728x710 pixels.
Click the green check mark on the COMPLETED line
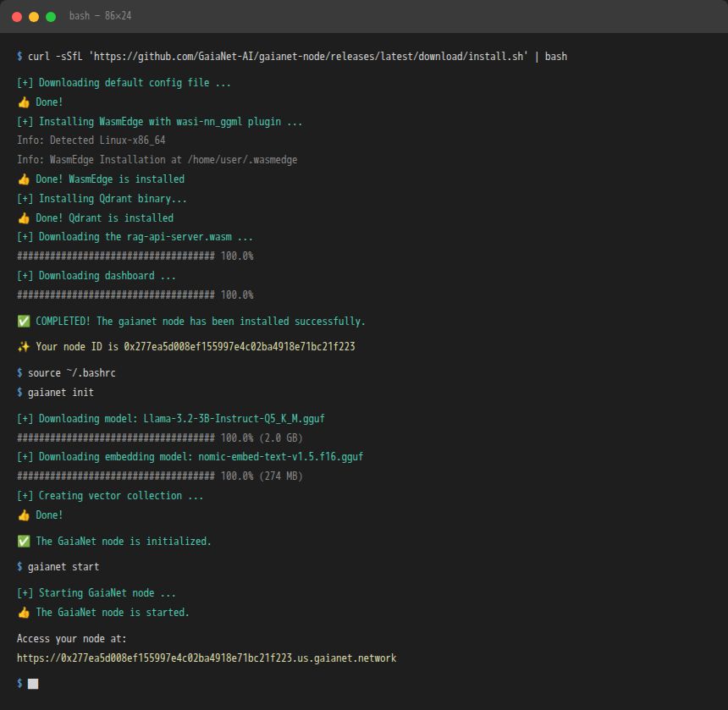pos(23,321)
